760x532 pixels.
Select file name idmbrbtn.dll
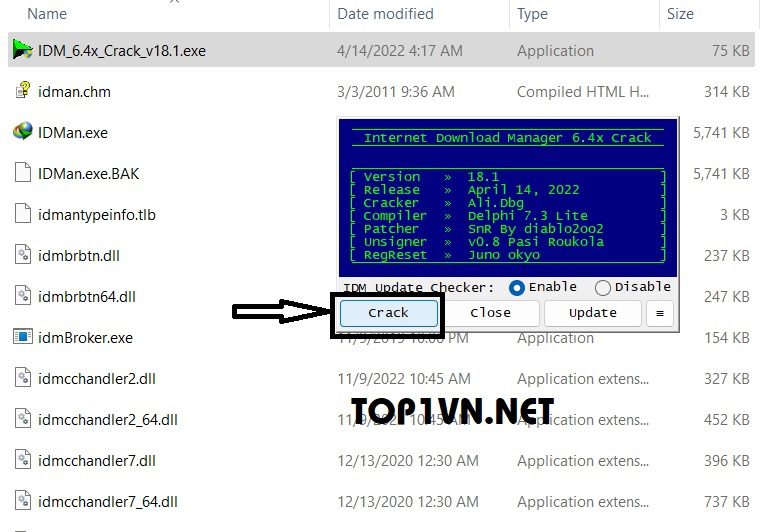[x=79, y=255]
